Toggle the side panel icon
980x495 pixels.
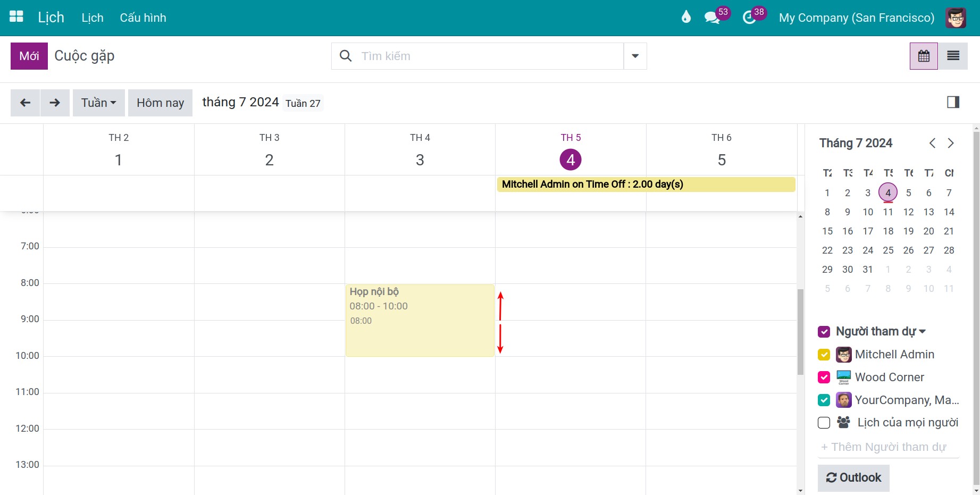(953, 102)
